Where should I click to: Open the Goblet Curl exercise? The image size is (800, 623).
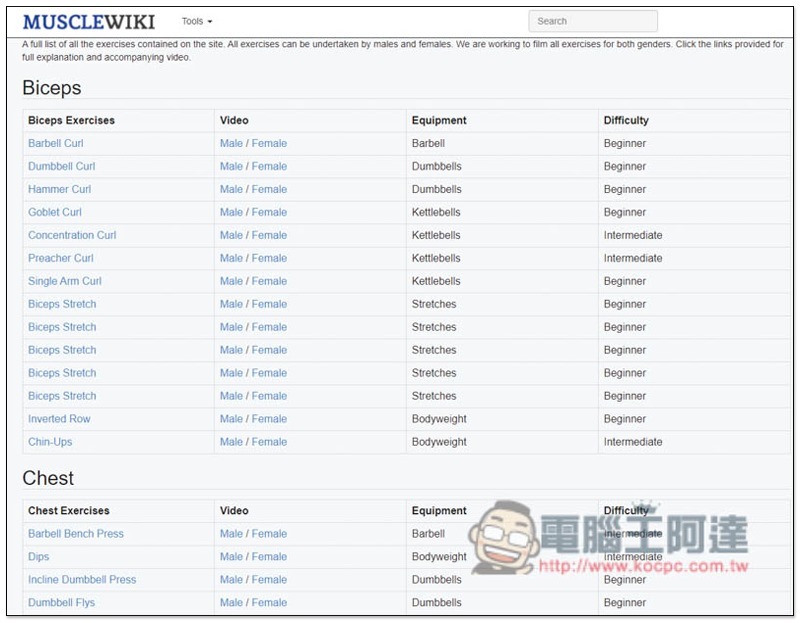55,212
